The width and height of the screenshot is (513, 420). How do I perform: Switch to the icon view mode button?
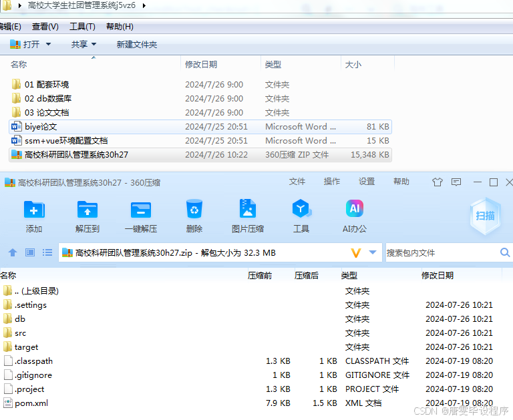tap(30, 252)
